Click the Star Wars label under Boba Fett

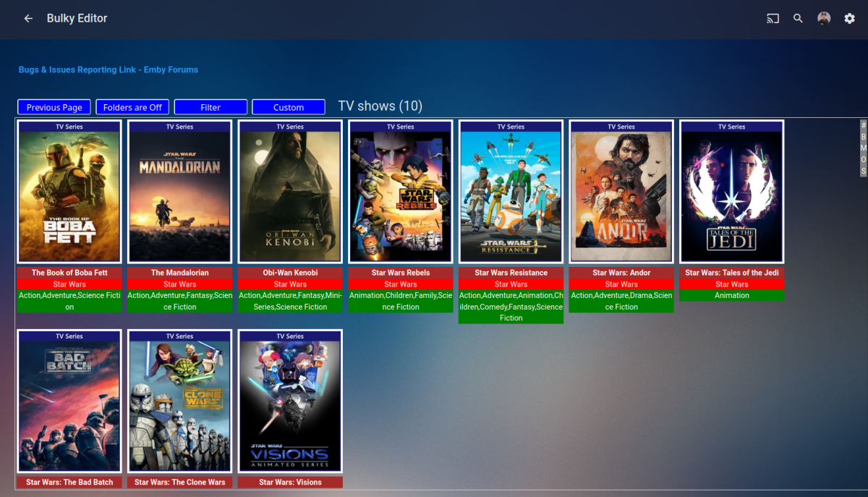(69, 284)
